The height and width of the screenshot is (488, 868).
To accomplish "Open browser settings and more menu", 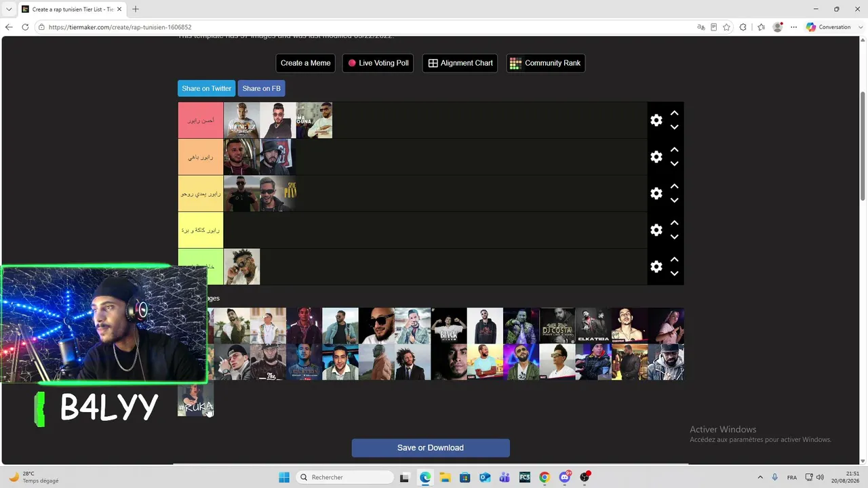I will [794, 27].
